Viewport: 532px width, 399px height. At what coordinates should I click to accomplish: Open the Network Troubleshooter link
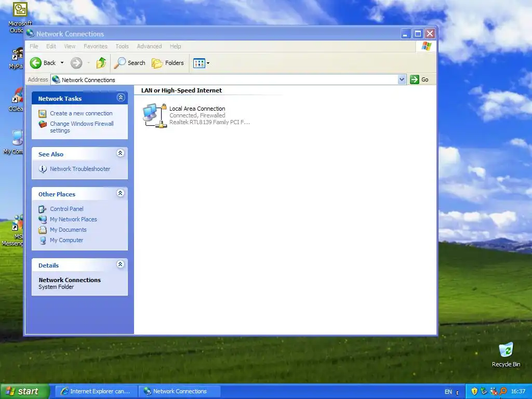(x=80, y=169)
